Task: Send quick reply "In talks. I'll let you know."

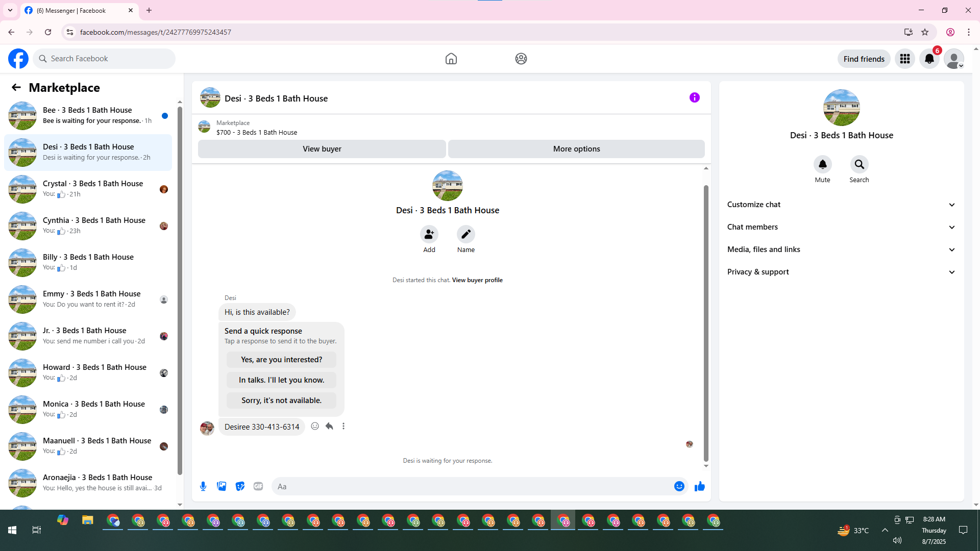Action: pyautogui.click(x=281, y=380)
